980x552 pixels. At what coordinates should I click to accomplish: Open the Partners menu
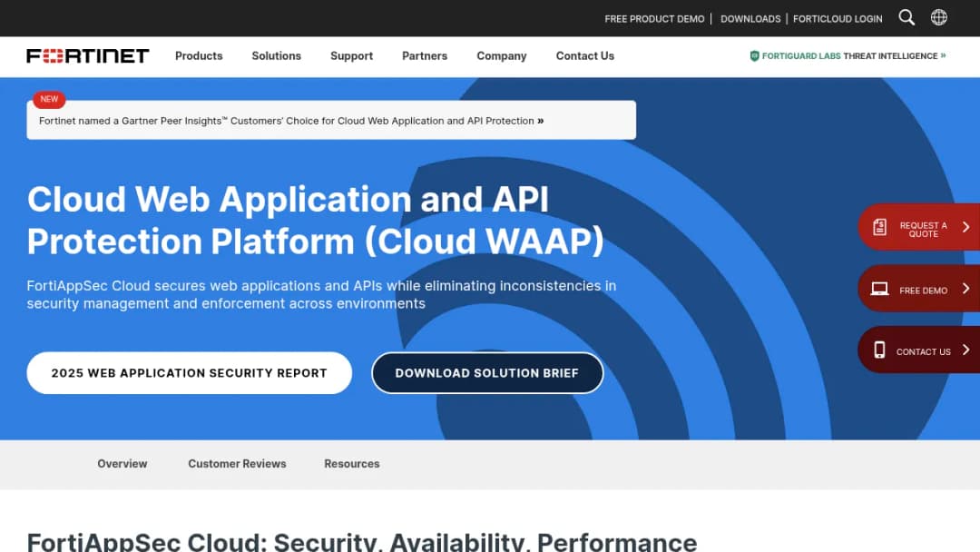(425, 55)
